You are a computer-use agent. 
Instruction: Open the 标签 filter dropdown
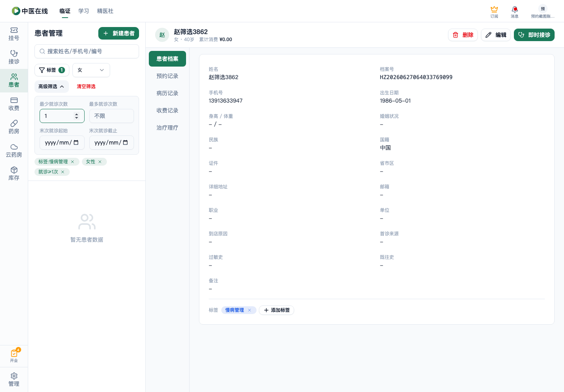coord(52,70)
